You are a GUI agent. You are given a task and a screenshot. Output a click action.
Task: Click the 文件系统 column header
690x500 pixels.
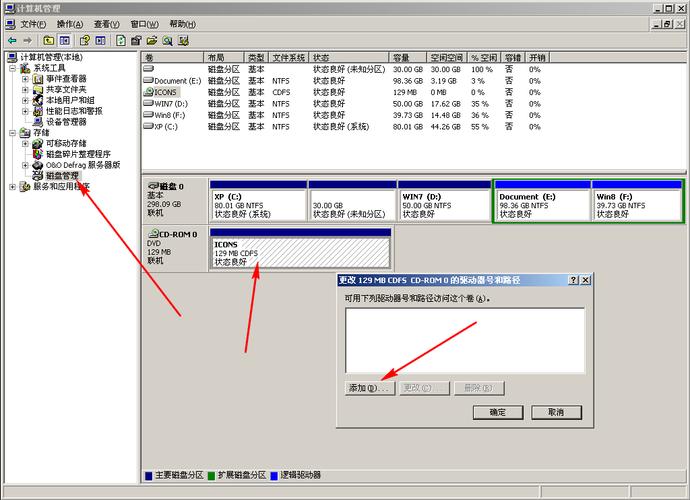point(290,58)
